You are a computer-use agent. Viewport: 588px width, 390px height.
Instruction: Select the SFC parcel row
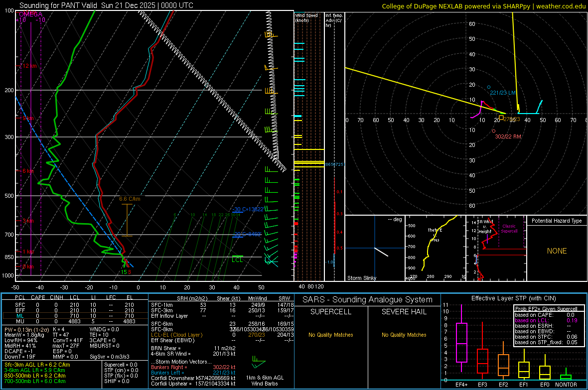pos(75,305)
